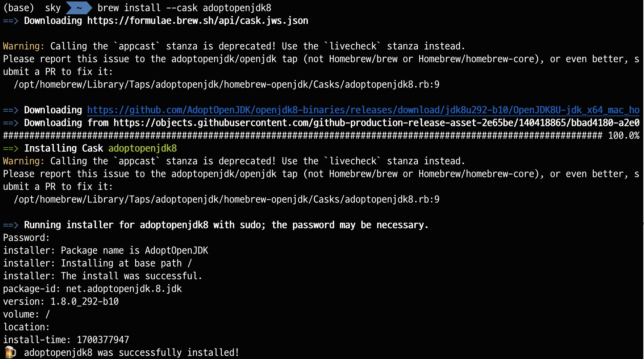Viewport: 644px width, 359px height.
Task: Click the objects.githubusercontent.com download URL
Action: pyautogui.click(x=376, y=123)
